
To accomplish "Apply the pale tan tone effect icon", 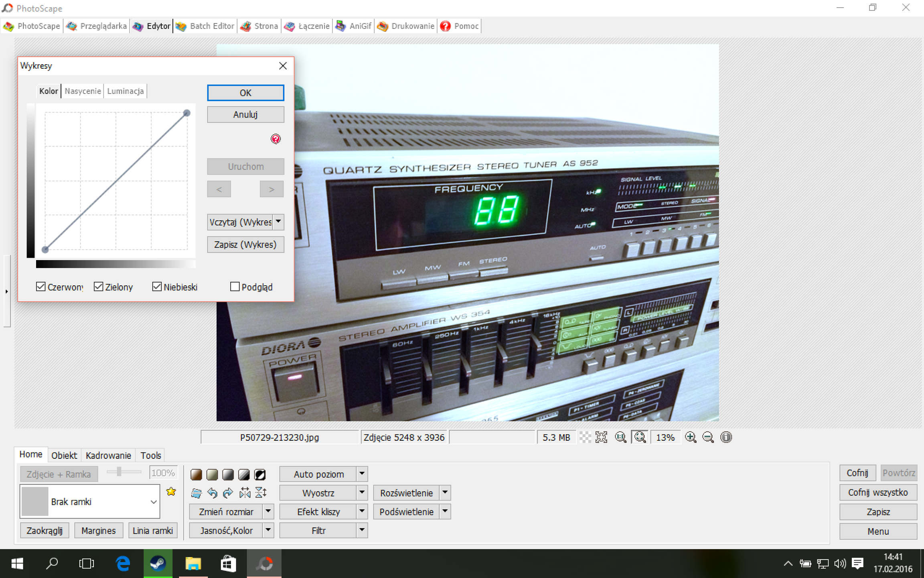I will (212, 474).
